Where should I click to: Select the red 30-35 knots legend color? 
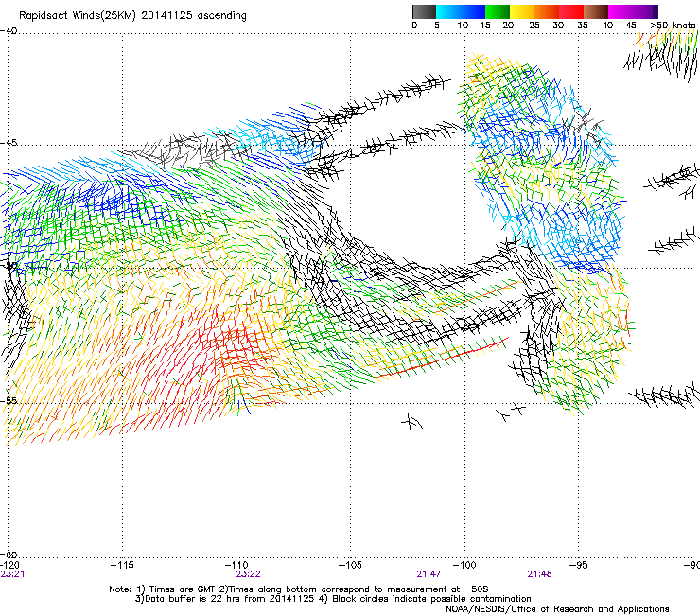click(571, 11)
